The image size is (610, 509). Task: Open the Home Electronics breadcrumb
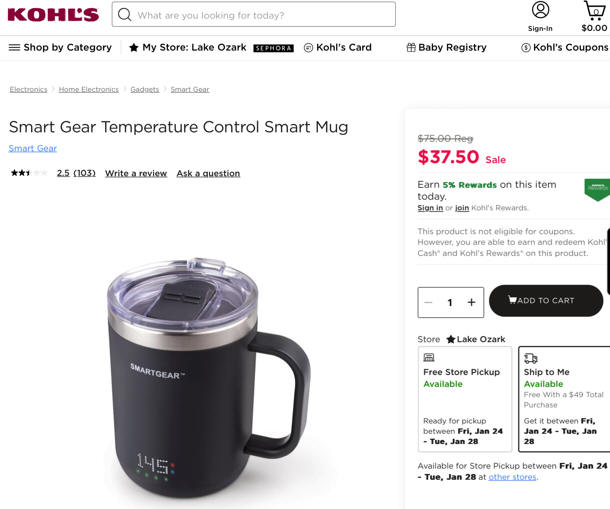click(x=89, y=90)
